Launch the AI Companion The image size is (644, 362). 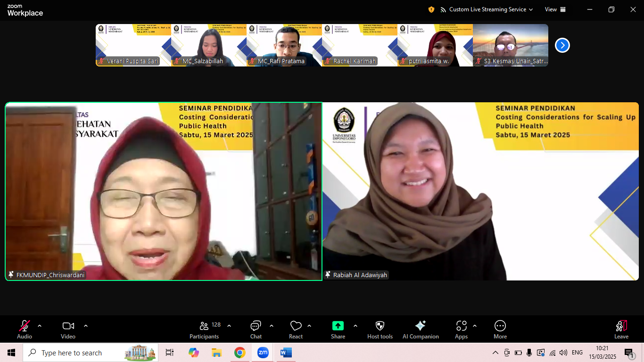point(421,329)
